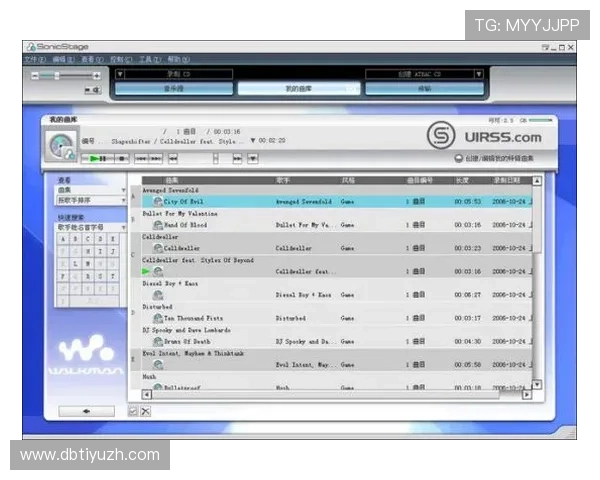Select letter C in the quick search grid

(89, 240)
